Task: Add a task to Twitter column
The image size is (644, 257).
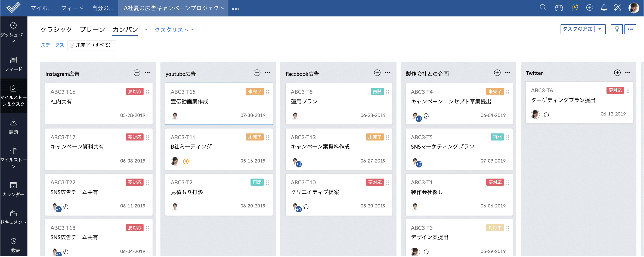Action: tap(617, 73)
